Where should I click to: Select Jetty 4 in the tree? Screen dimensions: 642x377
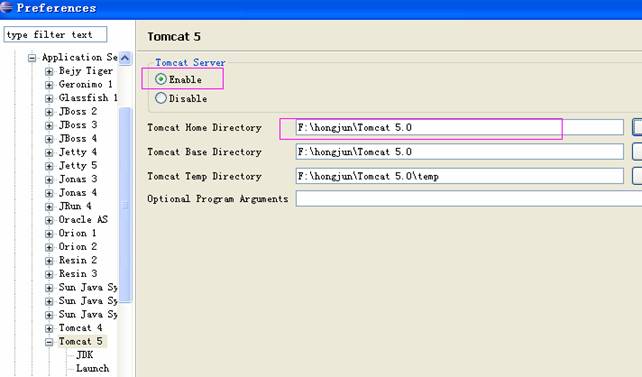point(78,152)
